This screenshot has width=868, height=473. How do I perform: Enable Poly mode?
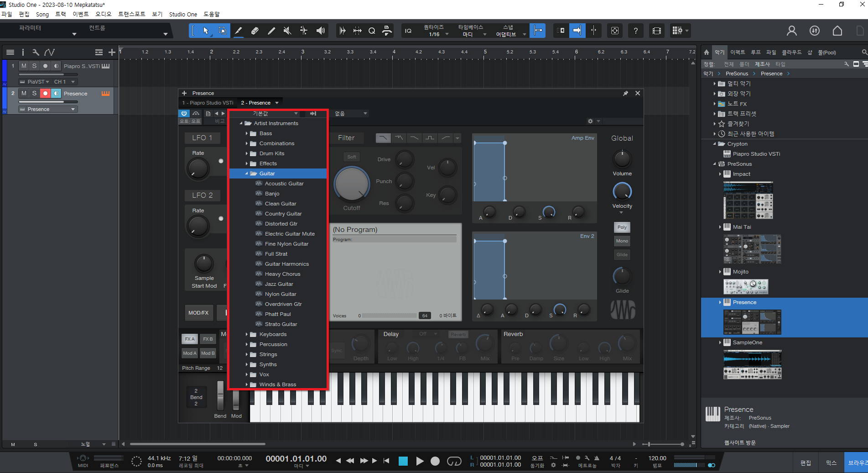pos(622,227)
